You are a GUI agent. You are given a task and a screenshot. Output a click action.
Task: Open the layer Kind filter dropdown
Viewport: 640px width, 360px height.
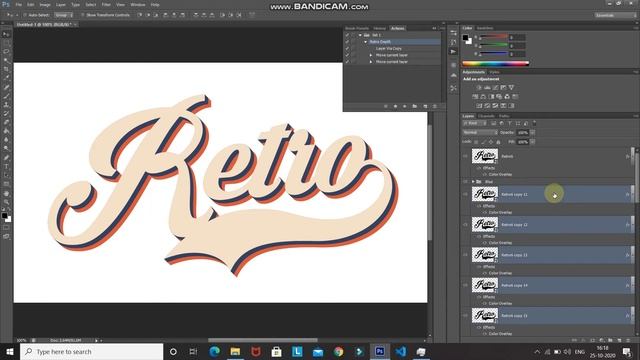pyautogui.click(x=474, y=123)
